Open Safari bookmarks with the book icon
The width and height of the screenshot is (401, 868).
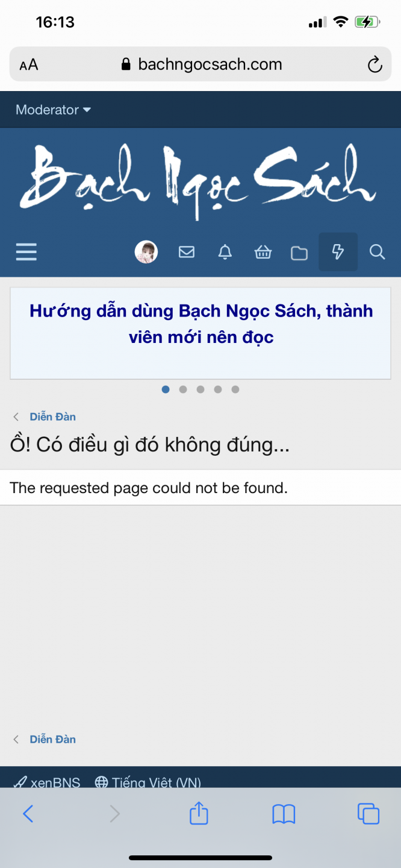click(x=284, y=813)
